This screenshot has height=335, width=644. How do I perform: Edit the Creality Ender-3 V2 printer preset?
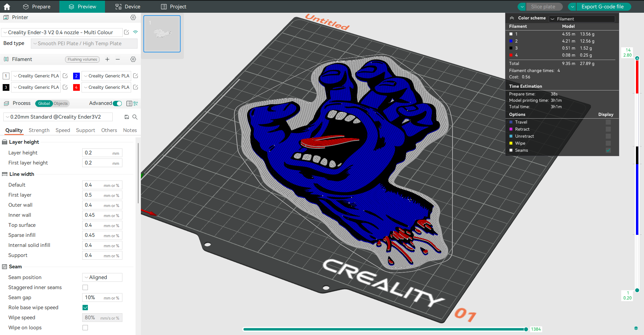tap(126, 32)
